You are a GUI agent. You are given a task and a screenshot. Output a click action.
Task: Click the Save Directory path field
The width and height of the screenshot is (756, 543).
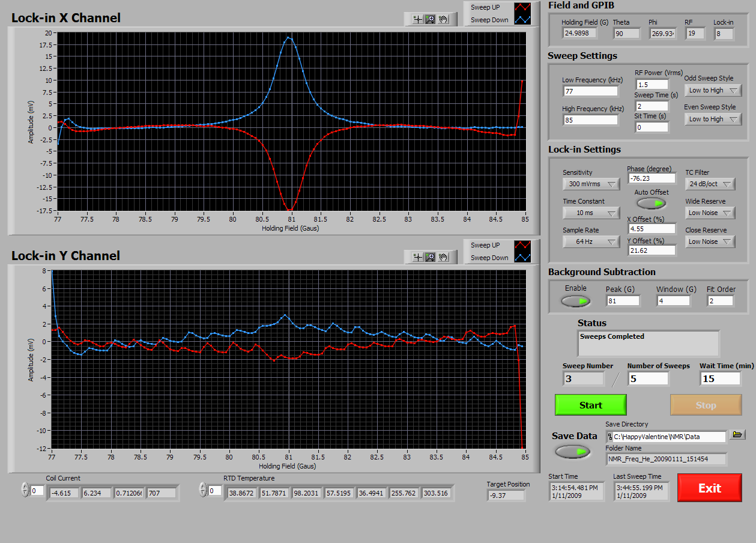tap(666, 437)
